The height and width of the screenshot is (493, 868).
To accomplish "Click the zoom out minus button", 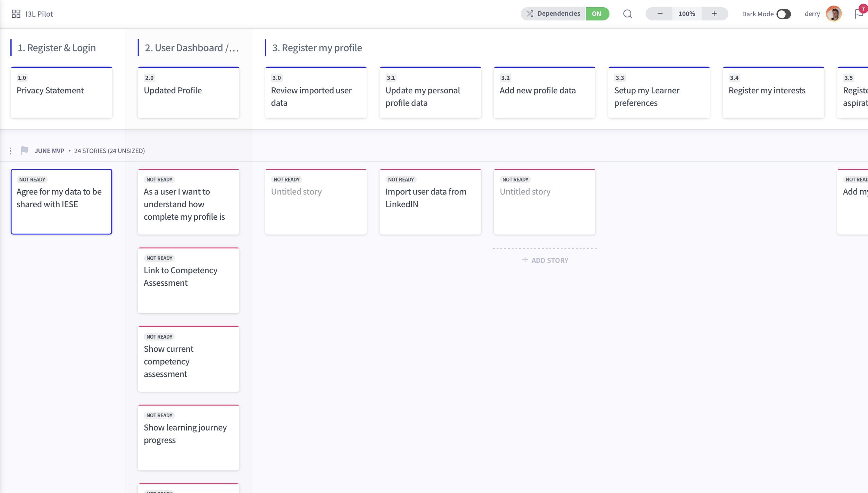I will coord(660,14).
